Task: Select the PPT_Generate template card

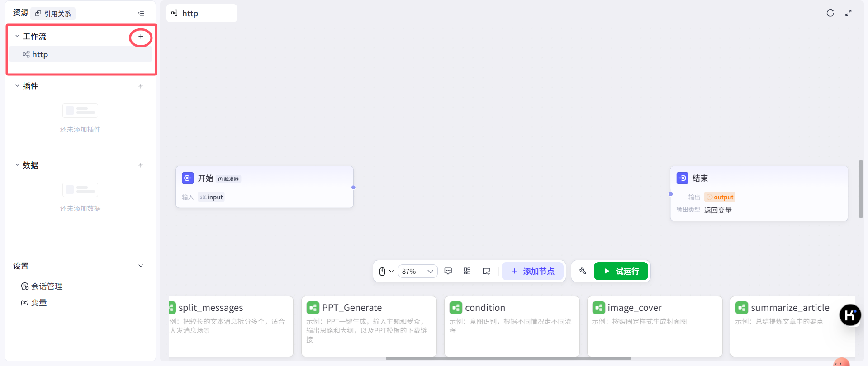Action: (369, 326)
